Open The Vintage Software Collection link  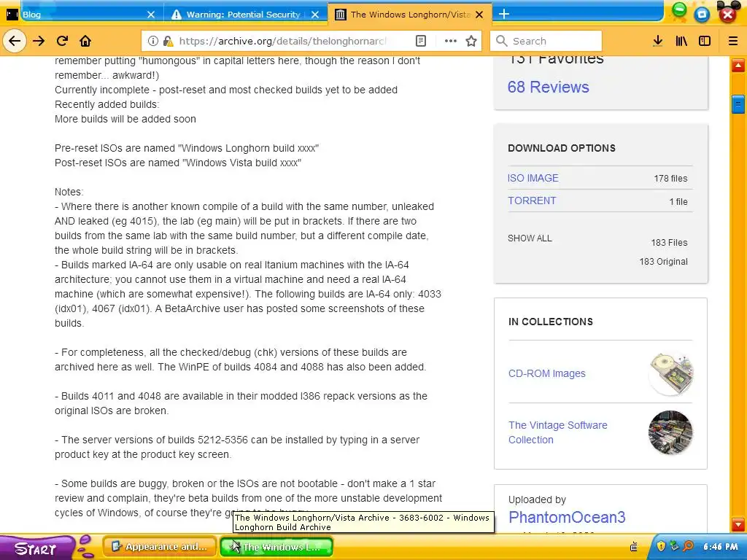coord(557,432)
